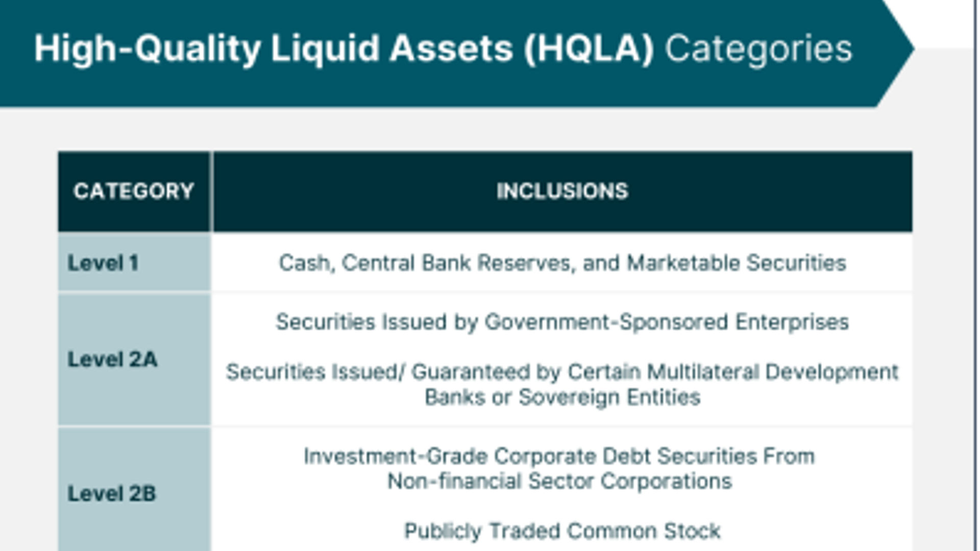Click "Securities Issued/ Guaranteed by Certain Multilateral Development" line
This screenshot has width=980, height=551.
pos(562,372)
